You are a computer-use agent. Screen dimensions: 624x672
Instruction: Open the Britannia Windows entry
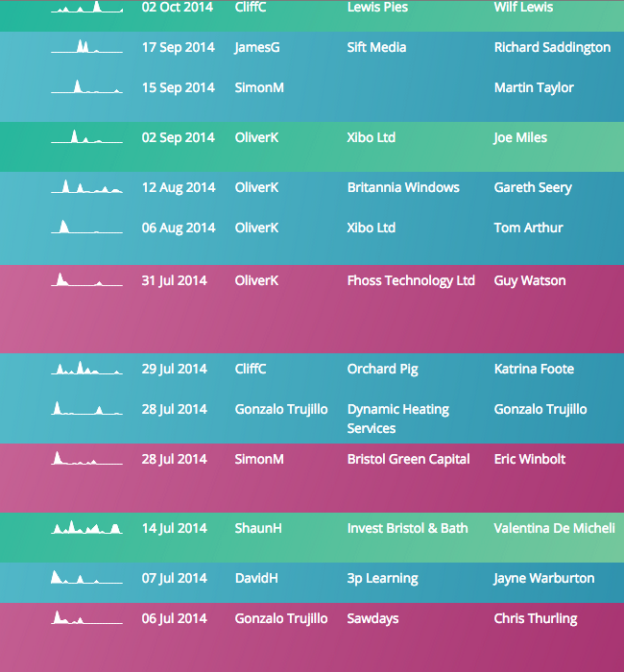(403, 187)
